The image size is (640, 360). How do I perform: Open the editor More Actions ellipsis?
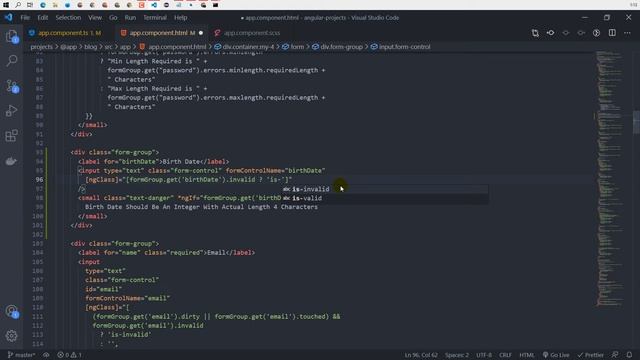click(627, 33)
